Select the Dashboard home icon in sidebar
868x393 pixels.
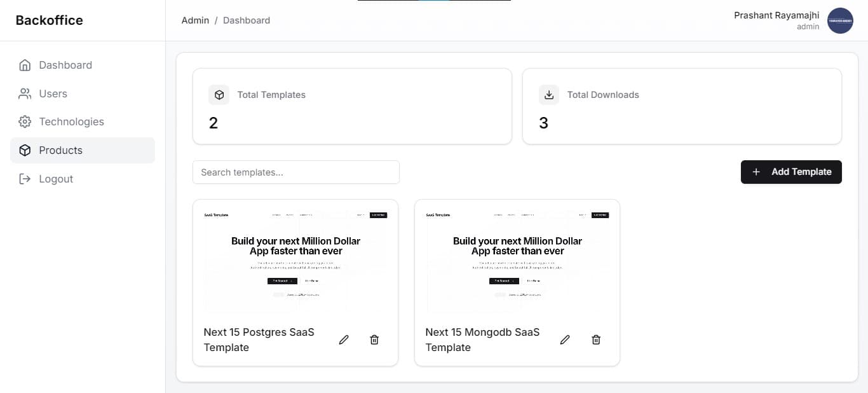(25, 65)
